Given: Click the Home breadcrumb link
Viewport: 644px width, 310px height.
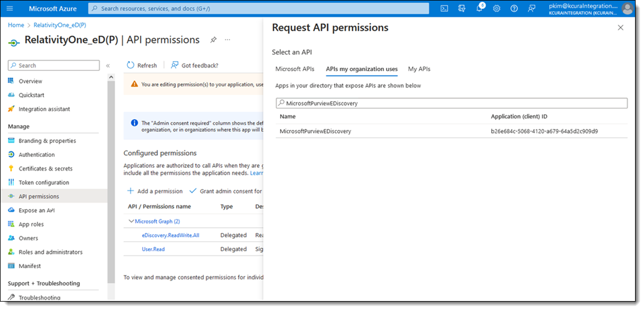Looking at the screenshot, I should [x=16, y=25].
